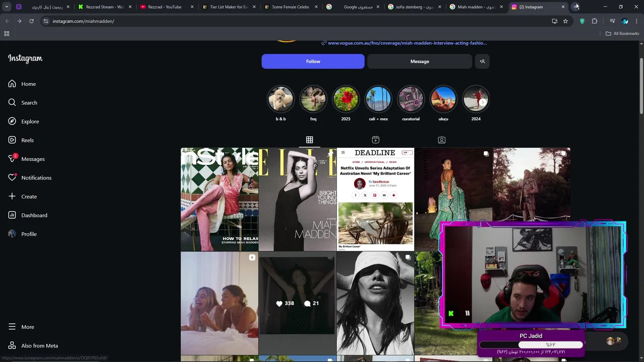
Task: Click the next arrow on the highlights row
Action: tap(482, 102)
